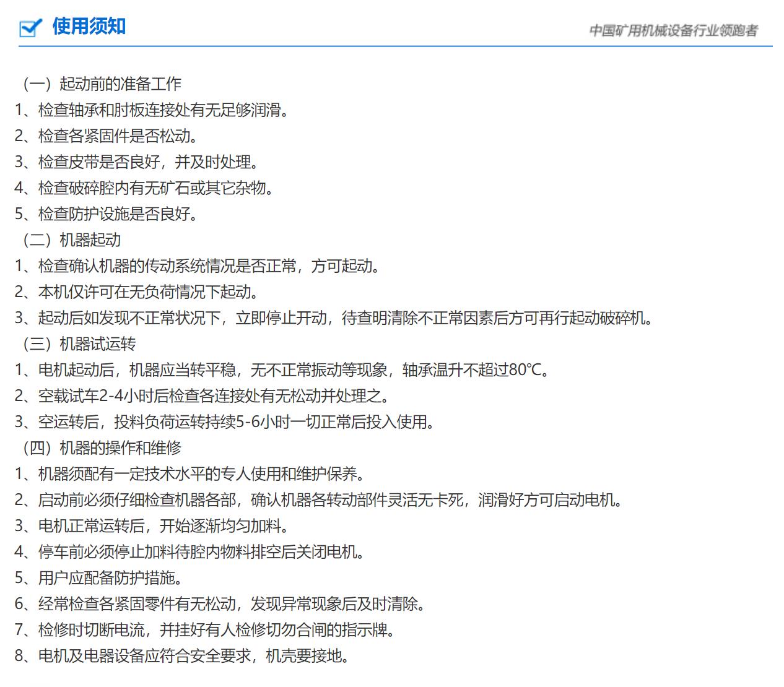Click line 电机及电器设备应符合安全要求
The height and width of the screenshot is (687, 784).
click(x=182, y=656)
